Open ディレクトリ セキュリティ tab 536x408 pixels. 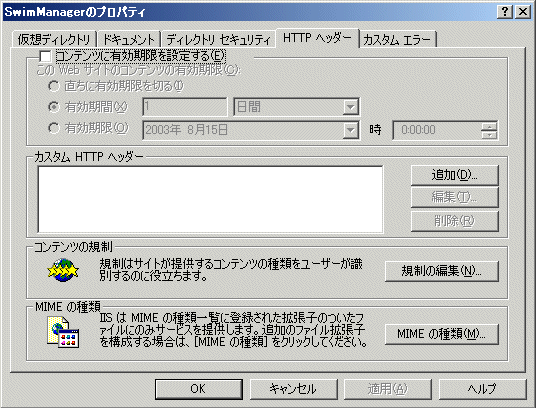(218, 40)
